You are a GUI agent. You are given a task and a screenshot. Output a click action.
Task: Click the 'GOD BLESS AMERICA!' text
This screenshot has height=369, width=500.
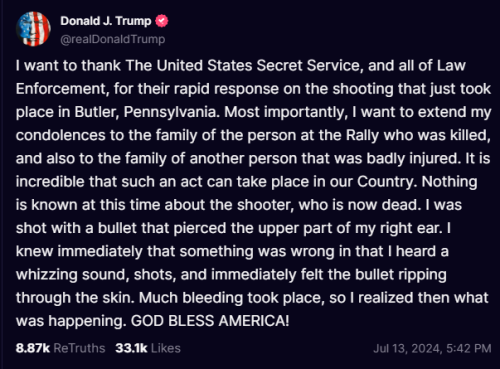point(210,321)
